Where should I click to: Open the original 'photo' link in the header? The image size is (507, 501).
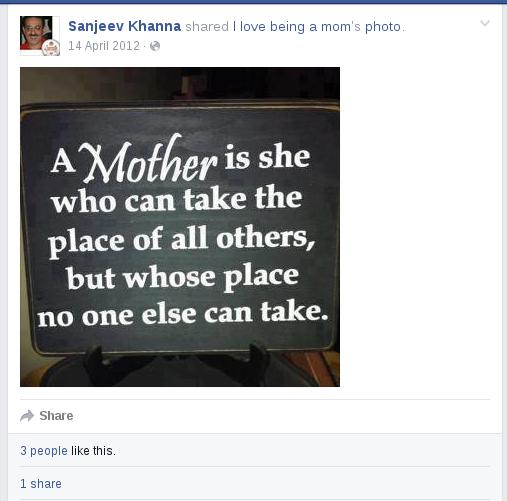(x=383, y=27)
